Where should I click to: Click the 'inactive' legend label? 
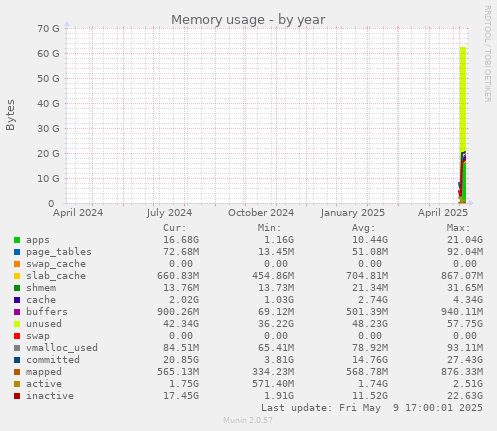coord(50,396)
